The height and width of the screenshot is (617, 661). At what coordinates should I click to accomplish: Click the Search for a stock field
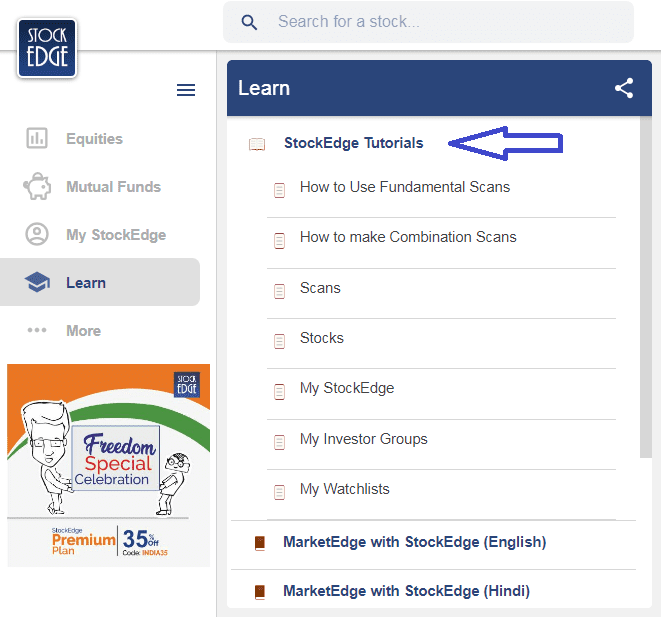point(428,22)
